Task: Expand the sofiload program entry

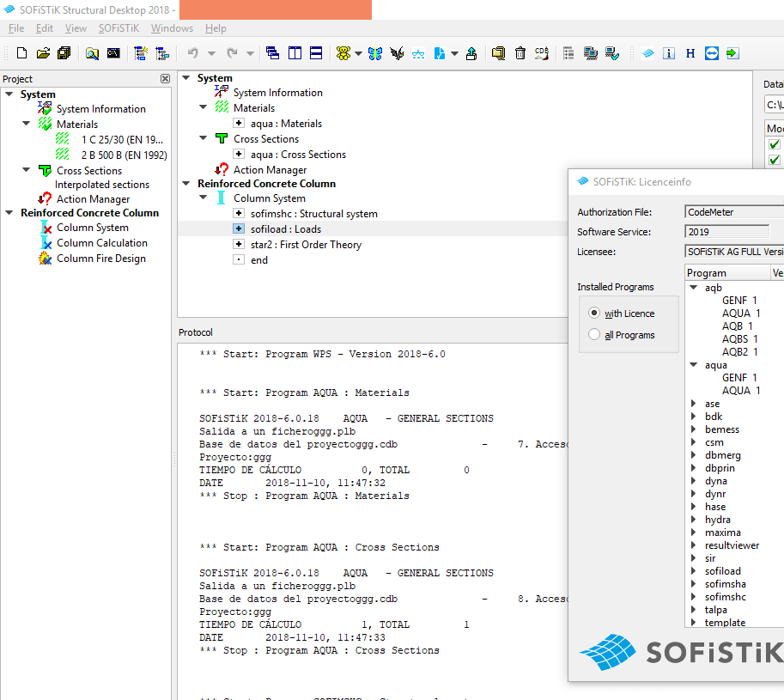Action: [694, 570]
